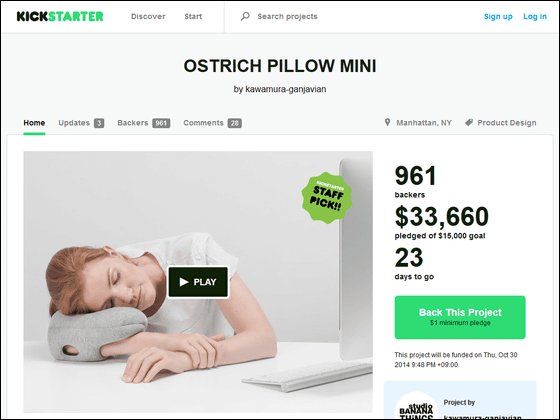Click the Back This Project button
The image size is (560, 420).
point(460,317)
